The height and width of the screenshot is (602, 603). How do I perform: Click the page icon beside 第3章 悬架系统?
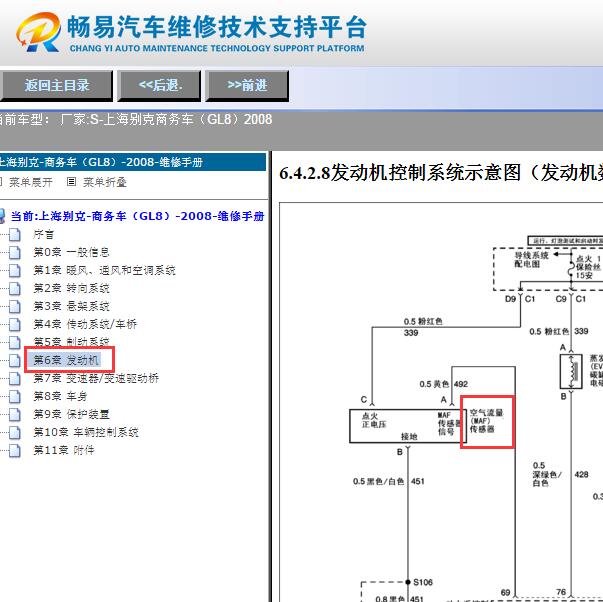pos(15,306)
